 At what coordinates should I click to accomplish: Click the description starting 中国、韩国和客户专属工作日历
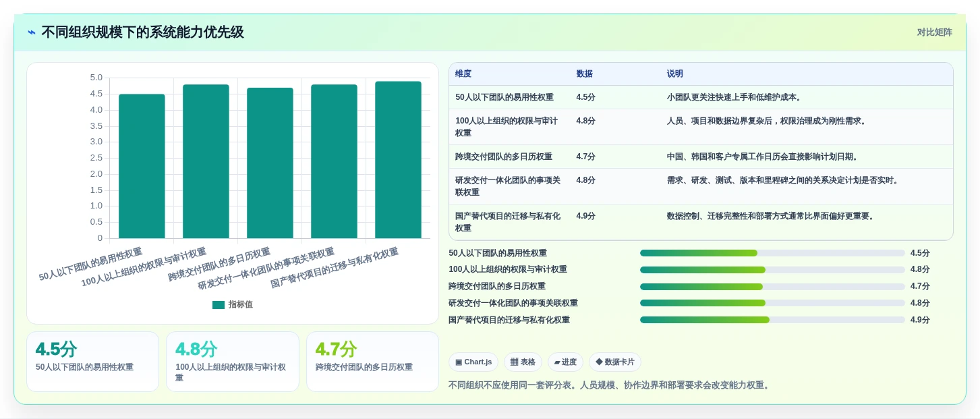point(764,157)
